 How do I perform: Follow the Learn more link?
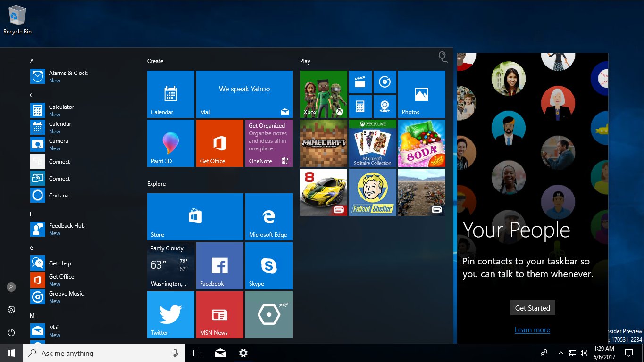532,330
